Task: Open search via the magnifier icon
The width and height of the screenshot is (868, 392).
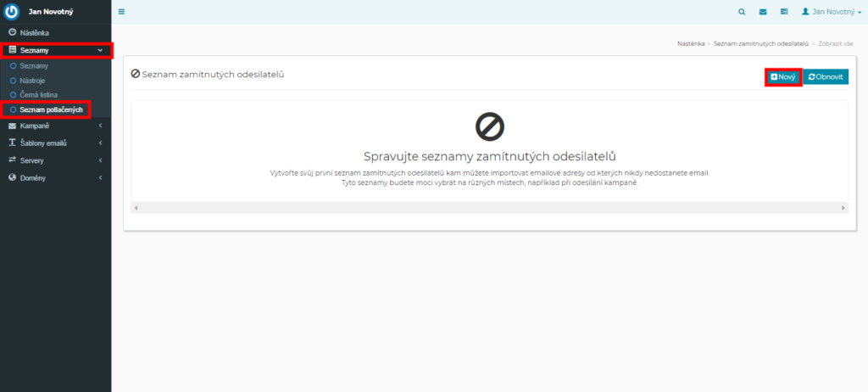Action: [x=742, y=12]
